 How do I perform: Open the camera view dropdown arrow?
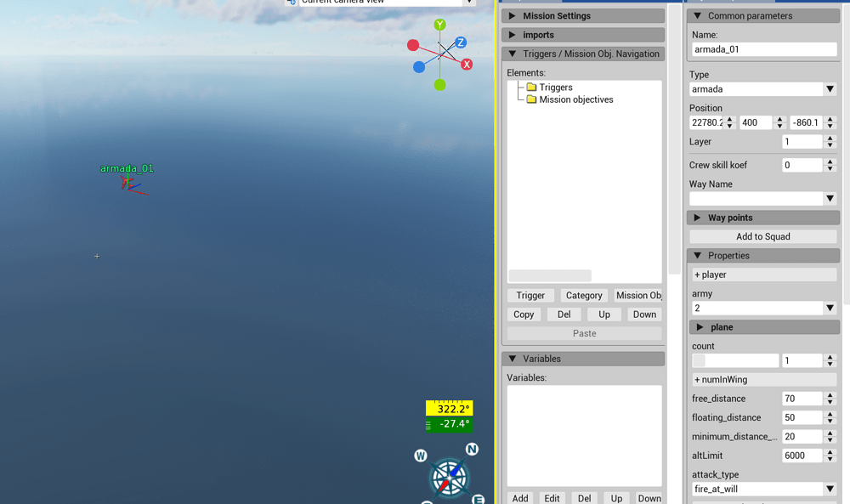[x=469, y=3]
